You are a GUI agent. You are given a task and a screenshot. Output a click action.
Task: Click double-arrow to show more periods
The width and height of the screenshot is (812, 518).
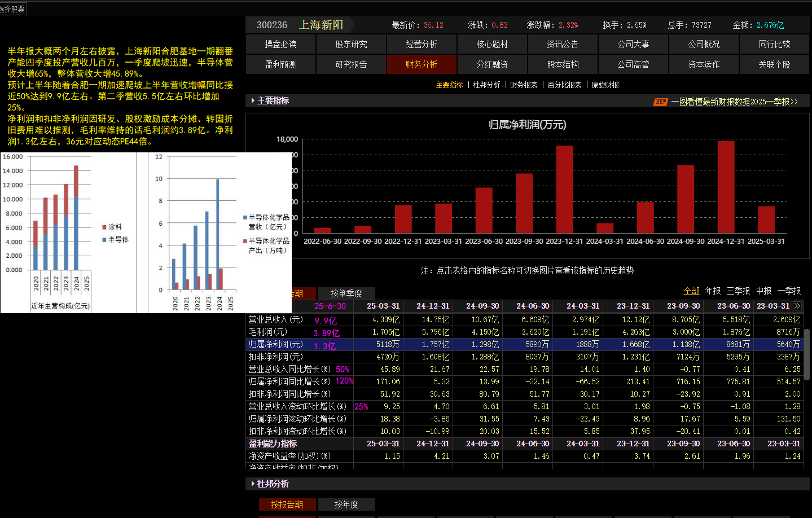coord(797,306)
